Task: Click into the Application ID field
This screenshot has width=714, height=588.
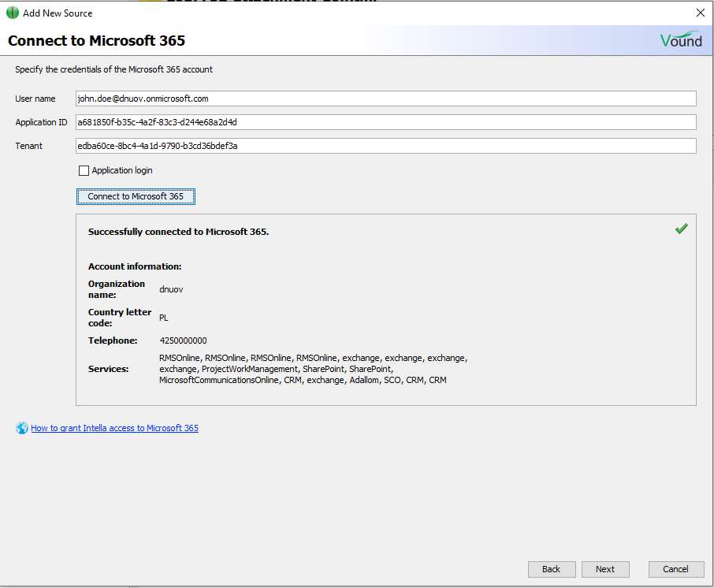Action: pyautogui.click(x=385, y=122)
